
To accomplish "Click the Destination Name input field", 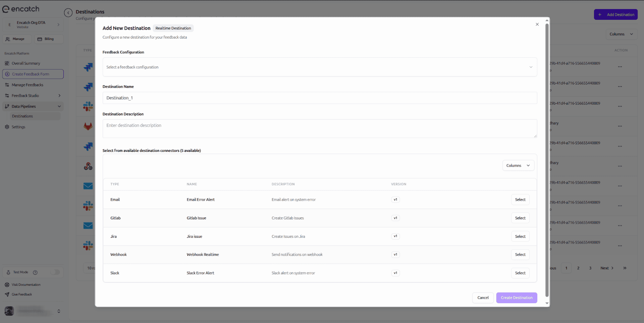I will [x=319, y=98].
